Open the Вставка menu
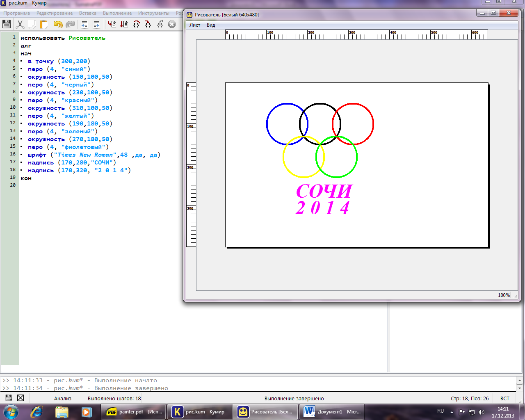The image size is (525, 420). pyautogui.click(x=88, y=13)
